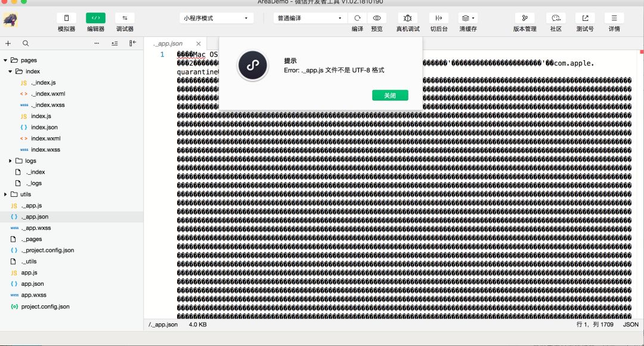Open app.wxss file
The height and width of the screenshot is (346, 644).
[x=33, y=295]
